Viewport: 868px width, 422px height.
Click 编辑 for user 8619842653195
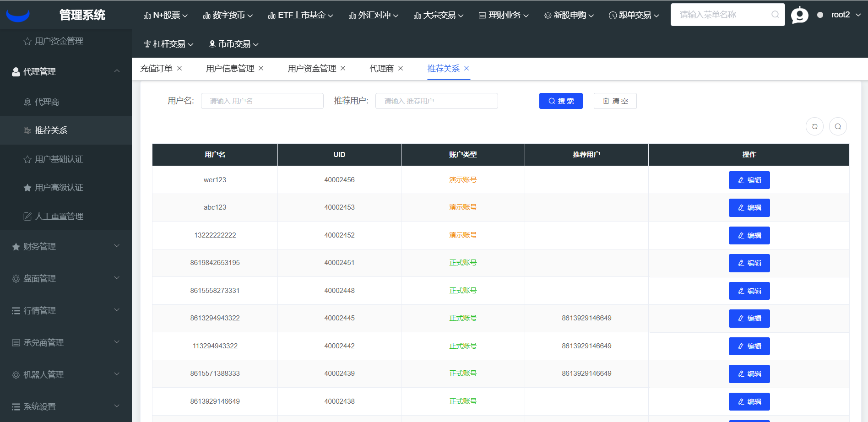[749, 263]
